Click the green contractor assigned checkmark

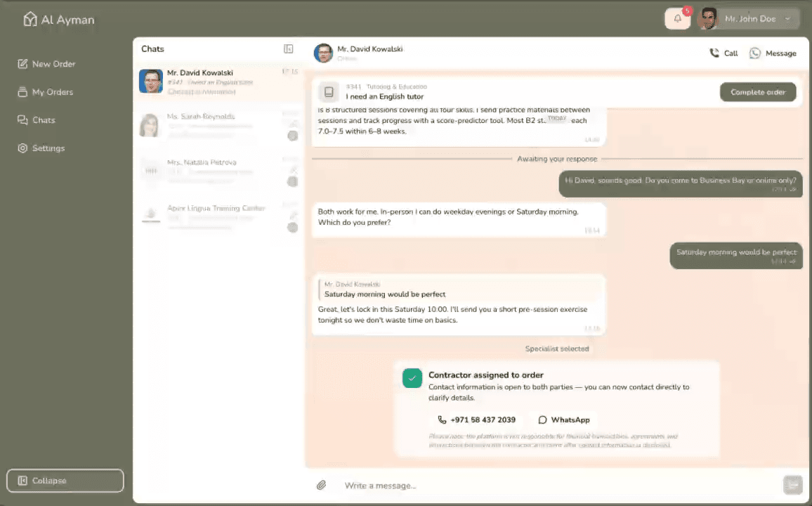(412, 378)
